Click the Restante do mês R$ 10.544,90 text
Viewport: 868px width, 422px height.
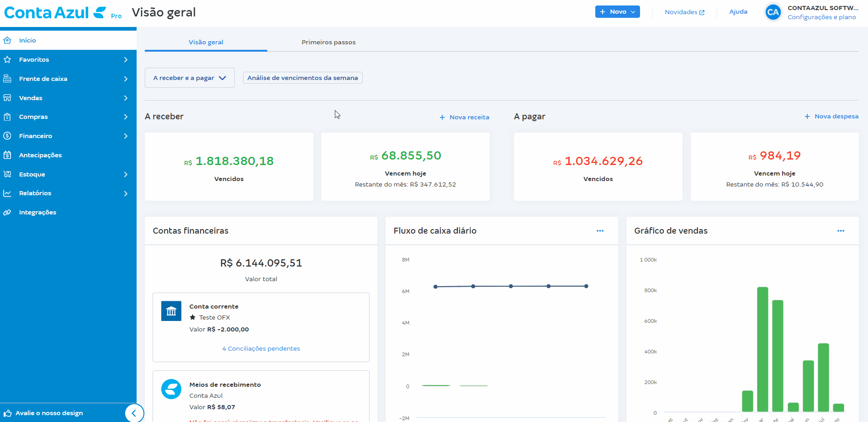tap(775, 184)
